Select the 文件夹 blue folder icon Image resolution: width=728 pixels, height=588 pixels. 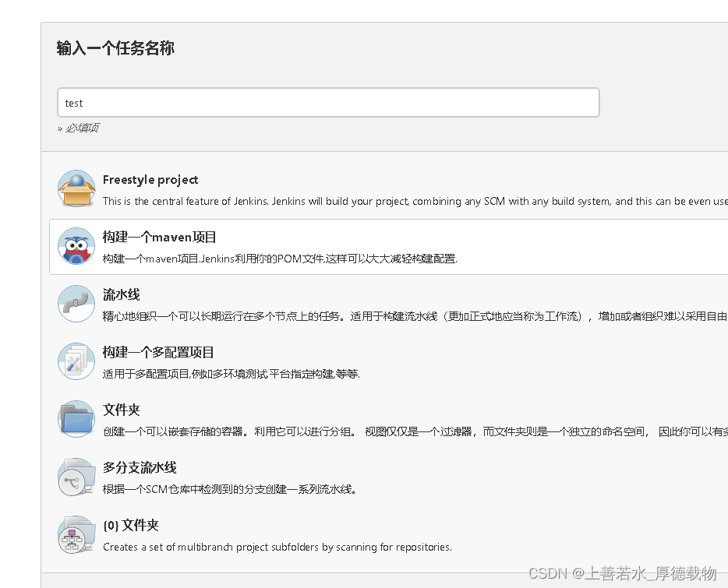[x=76, y=418]
